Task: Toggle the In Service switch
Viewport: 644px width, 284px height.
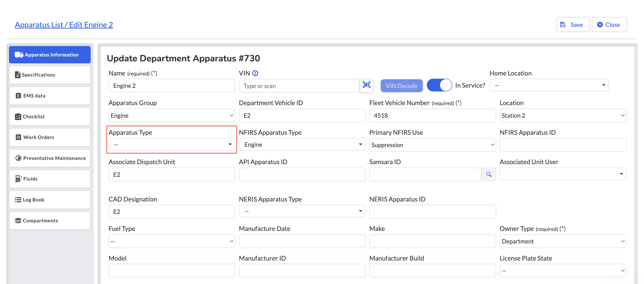Action: pos(439,85)
